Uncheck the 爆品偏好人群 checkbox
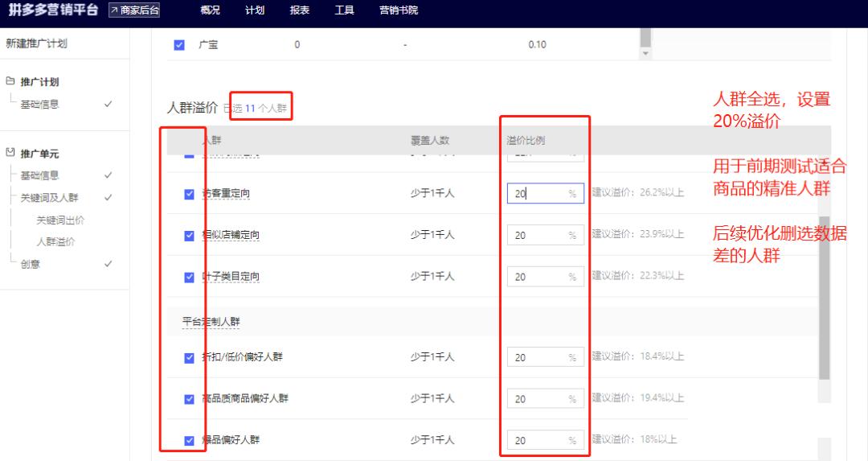868x461 pixels. 190,441
